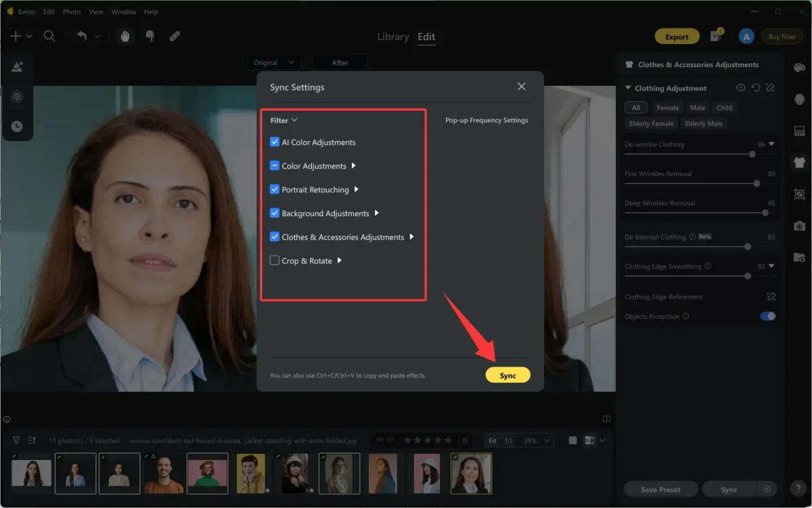Select the Hand tool in the toolbar
This screenshot has height=508, width=812.
click(125, 36)
